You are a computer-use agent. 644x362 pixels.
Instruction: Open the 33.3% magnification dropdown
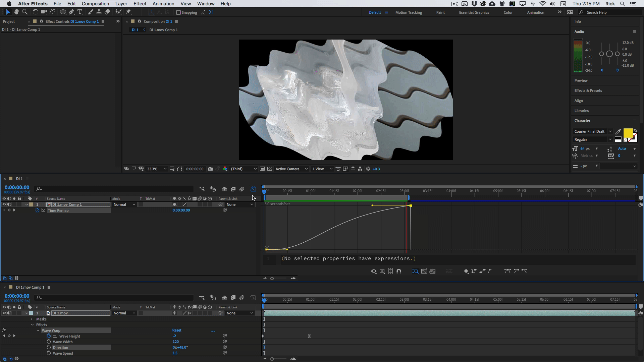pyautogui.click(x=157, y=169)
